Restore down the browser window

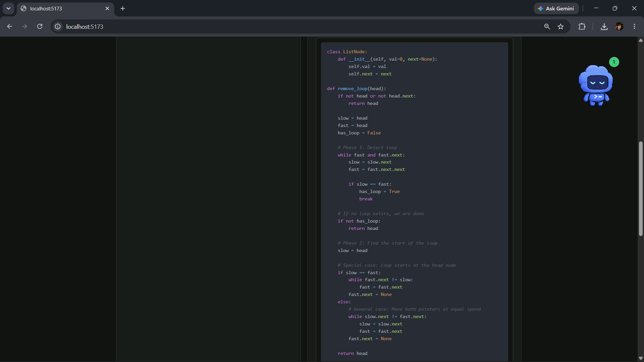tap(615, 8)
